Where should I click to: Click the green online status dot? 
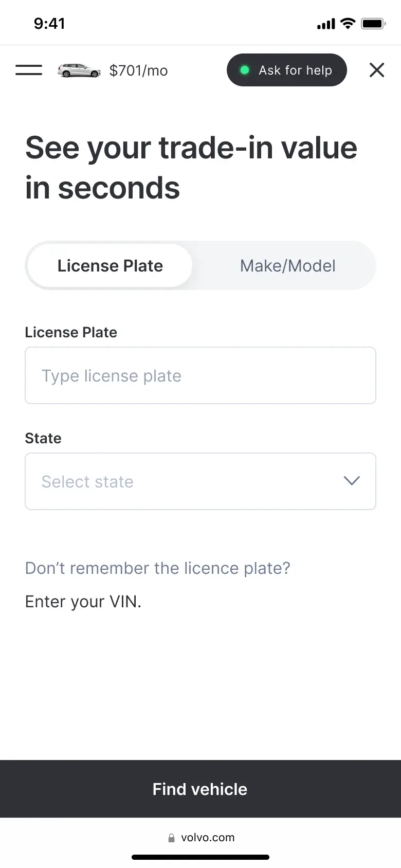(245, 70)
